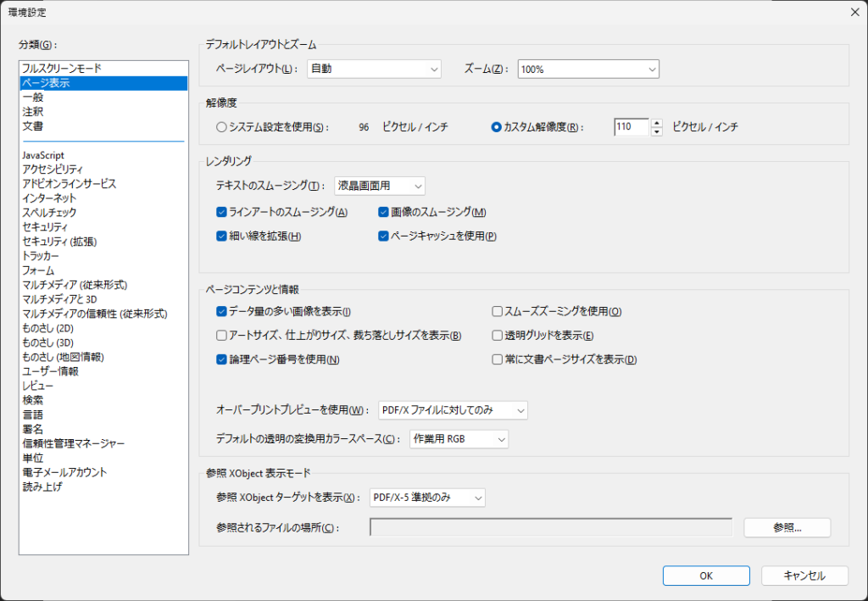Open オーバープリントプレビュー dropdown
Viewport: 868px width, 601px height.
click(453, 410)
